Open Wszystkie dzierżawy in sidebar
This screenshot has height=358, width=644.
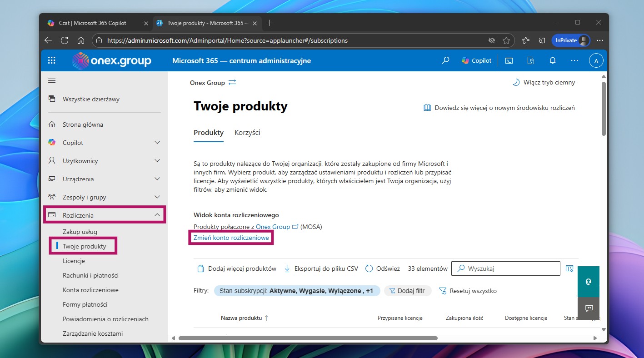91,99
